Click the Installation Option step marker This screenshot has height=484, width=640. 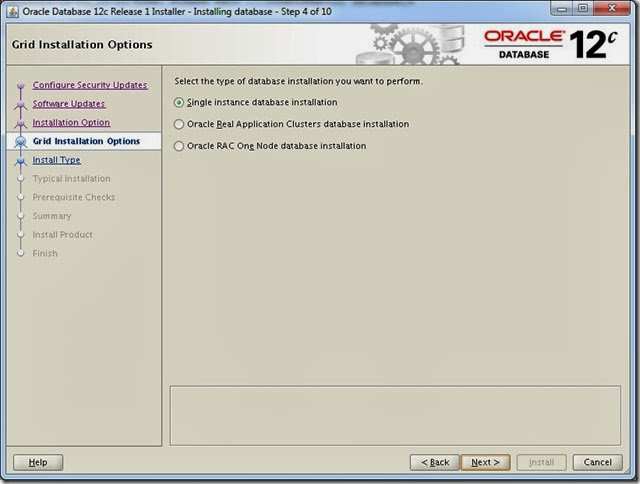[x=20, y=123]
